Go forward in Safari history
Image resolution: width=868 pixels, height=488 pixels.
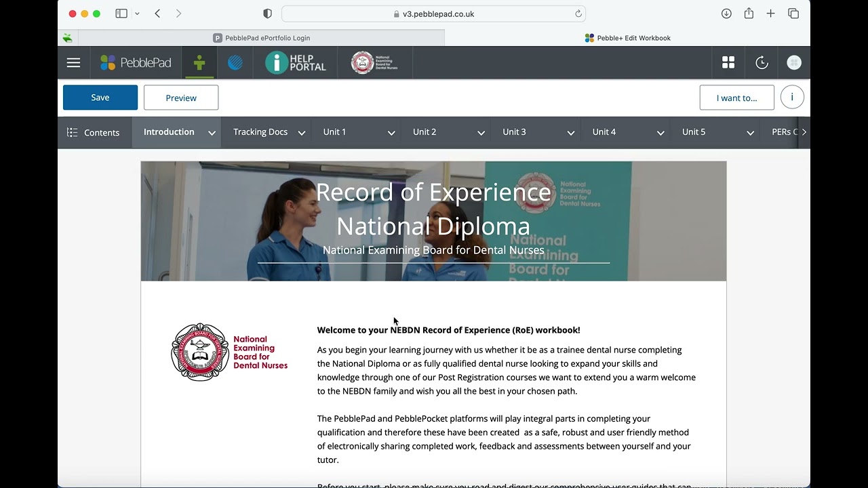[178, 14]
